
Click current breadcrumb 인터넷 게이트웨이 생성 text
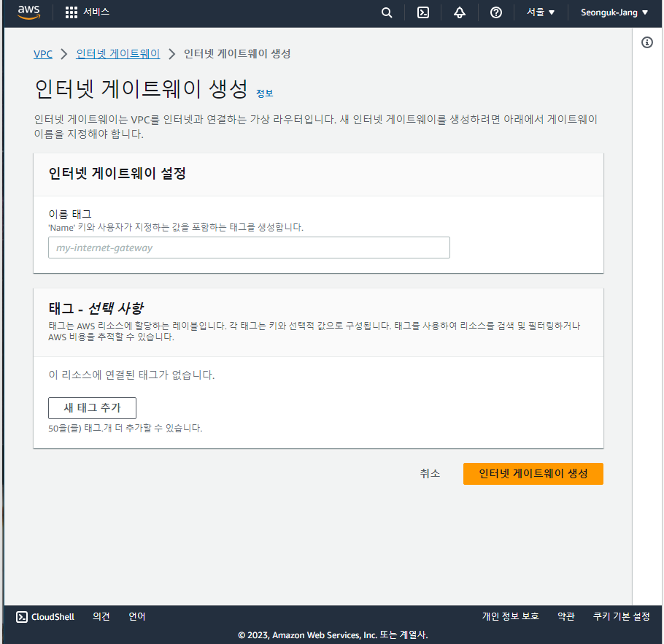coord(237,54)
